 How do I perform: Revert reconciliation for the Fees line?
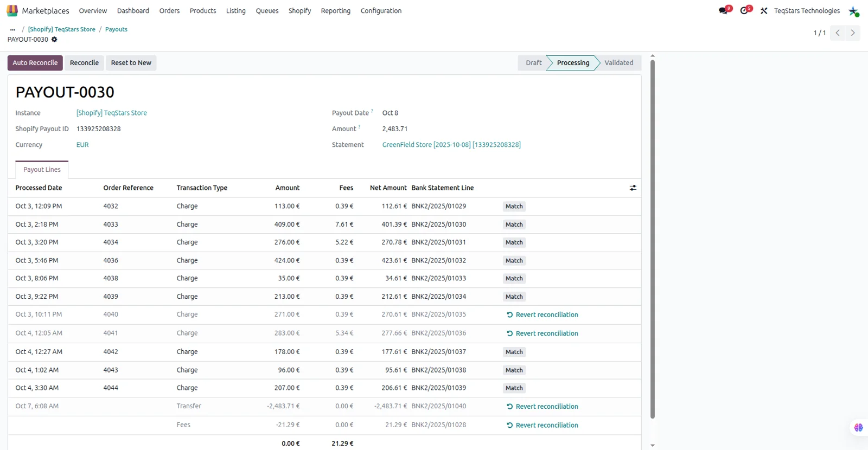coord(542,426)
